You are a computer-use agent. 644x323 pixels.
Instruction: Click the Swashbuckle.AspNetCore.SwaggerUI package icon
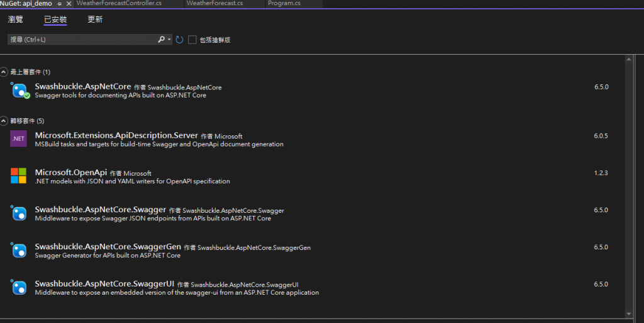(19, 287)
